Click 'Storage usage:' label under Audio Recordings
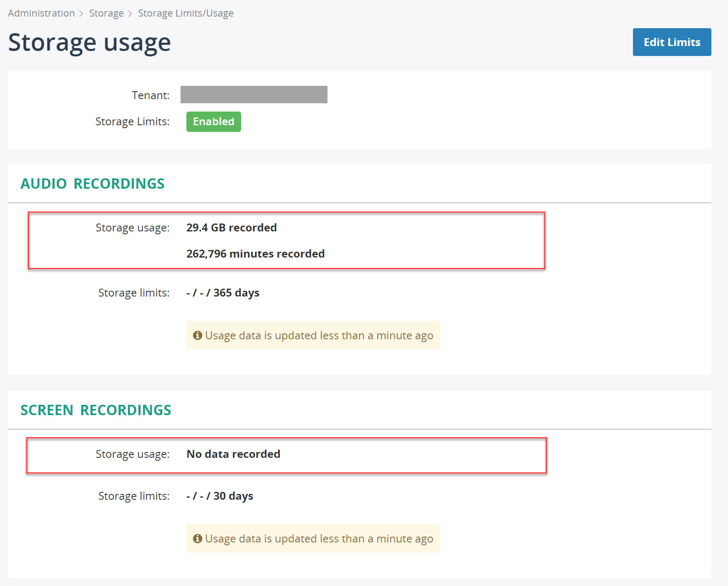This screenshot has width=728, height=586. [132, 228]
